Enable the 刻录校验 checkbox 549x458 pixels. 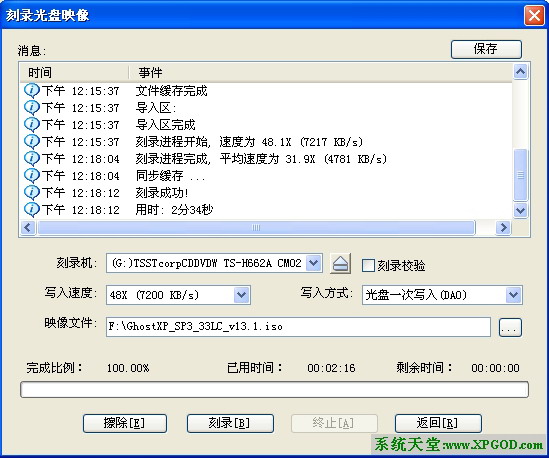pyautogui.click(x=368, y=265)
